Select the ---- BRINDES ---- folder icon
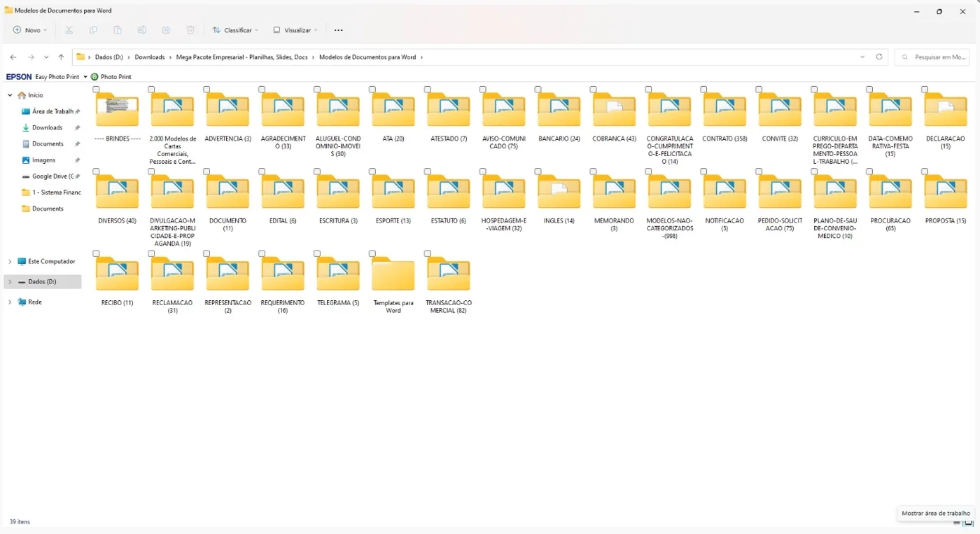The width and height of the screenshot is (980, 534). pos(118,110)
